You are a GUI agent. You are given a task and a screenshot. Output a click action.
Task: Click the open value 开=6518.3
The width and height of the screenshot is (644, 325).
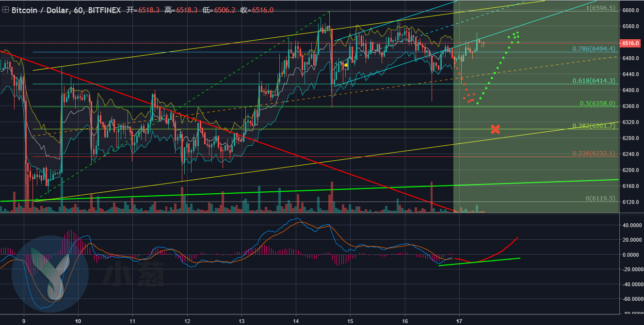pos(144,10)
